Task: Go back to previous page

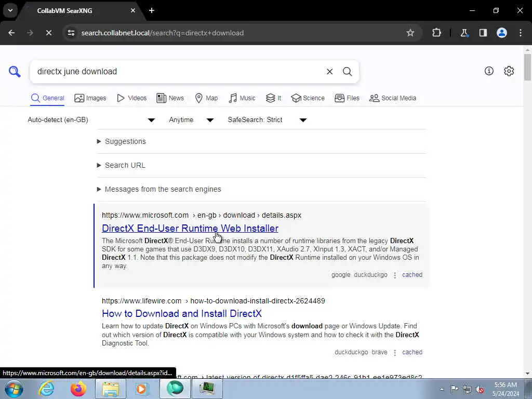Action: [11, 33]
